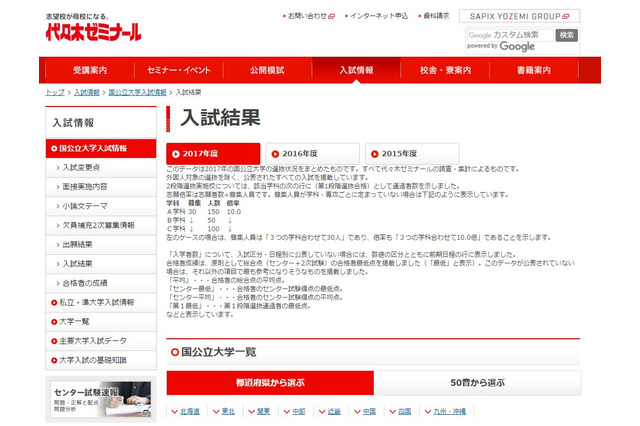
Task: Jump to the 近畿 region
Action: [334, 411]
